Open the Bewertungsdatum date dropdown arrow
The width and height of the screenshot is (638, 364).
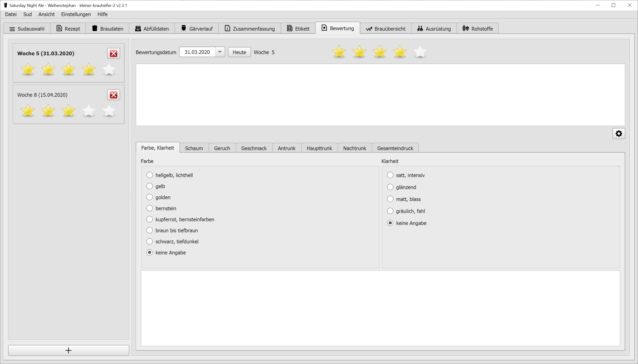click(220, 52)
